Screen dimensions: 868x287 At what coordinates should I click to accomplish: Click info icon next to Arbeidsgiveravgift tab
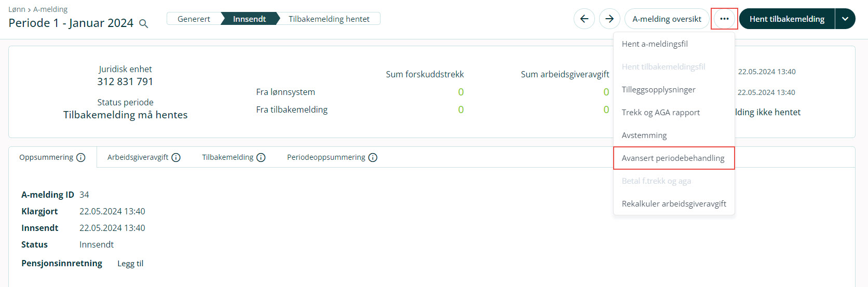tap(176, 158)
